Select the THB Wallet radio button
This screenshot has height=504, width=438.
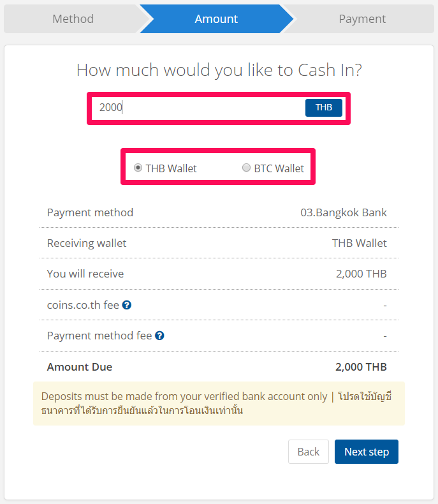pyautogui.click(x=138, y=168)
